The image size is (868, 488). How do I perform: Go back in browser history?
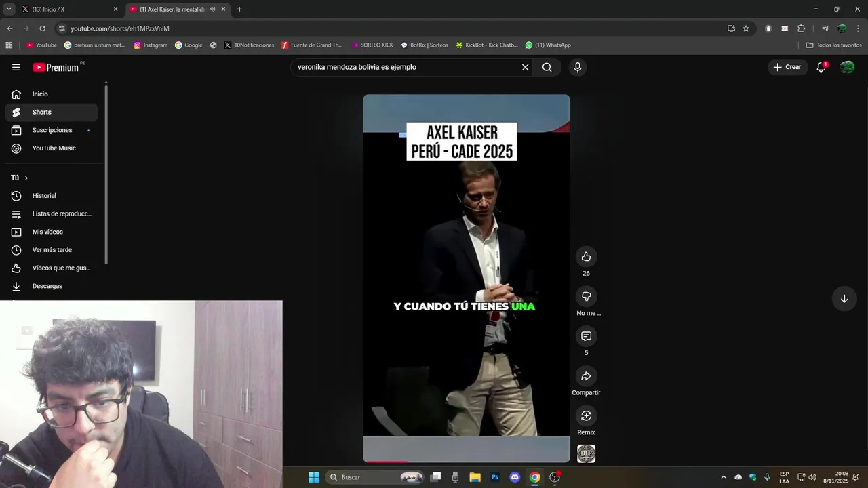point(9,28)
